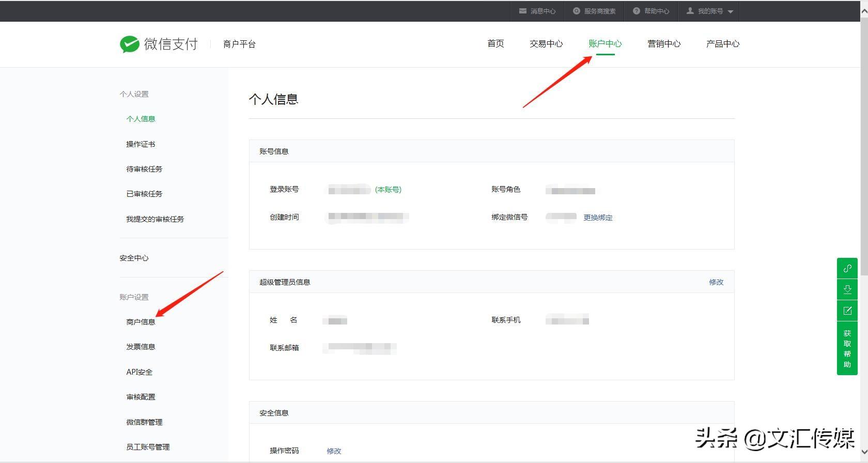Open the 交易中心 tab
This screenshot has width=868, height=463.
point(546,44)
